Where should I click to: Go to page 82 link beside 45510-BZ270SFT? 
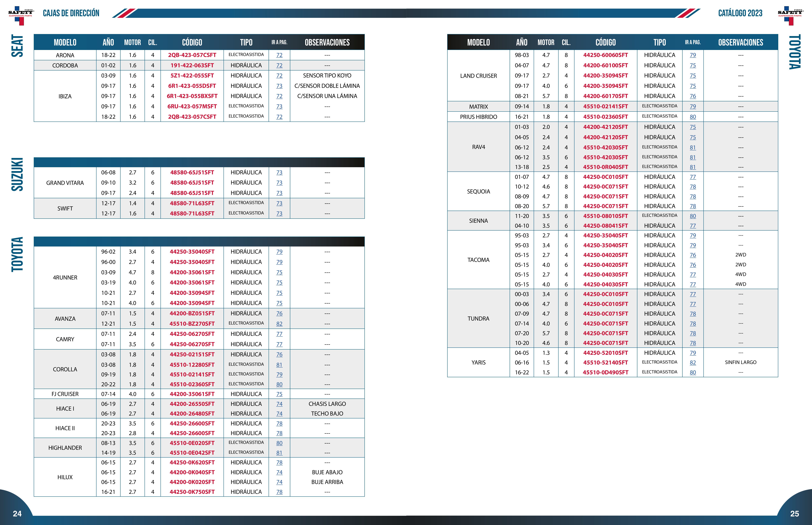click(279, 324)
